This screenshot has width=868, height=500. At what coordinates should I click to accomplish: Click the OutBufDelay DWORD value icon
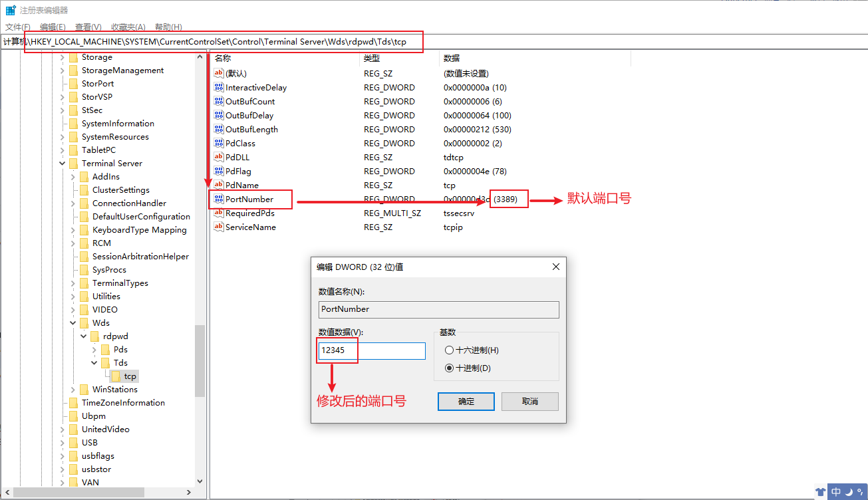coord(219,115)
